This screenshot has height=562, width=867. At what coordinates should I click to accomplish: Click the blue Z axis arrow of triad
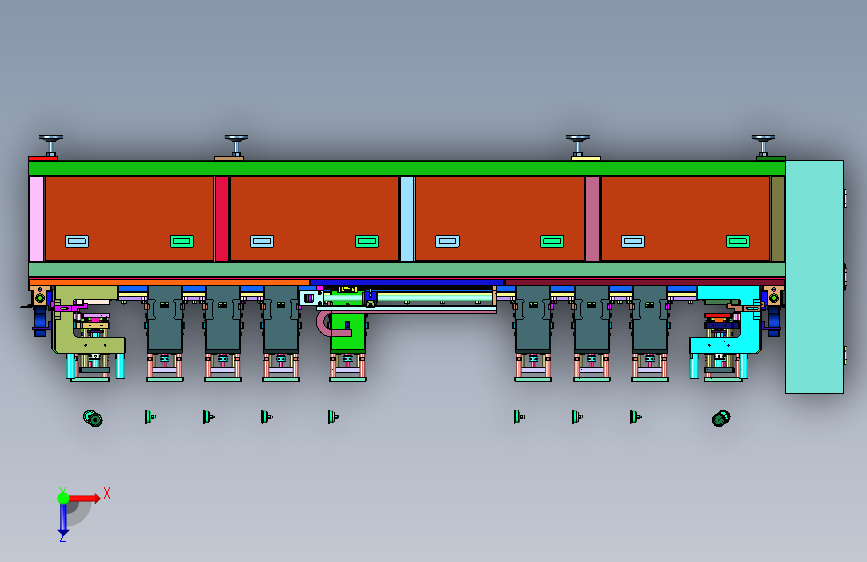point(63,520)
